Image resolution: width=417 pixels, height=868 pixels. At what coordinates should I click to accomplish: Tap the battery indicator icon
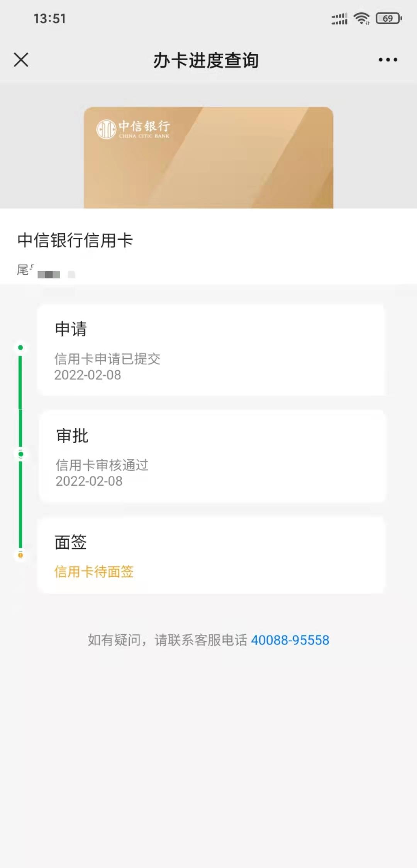coord(389,18)
